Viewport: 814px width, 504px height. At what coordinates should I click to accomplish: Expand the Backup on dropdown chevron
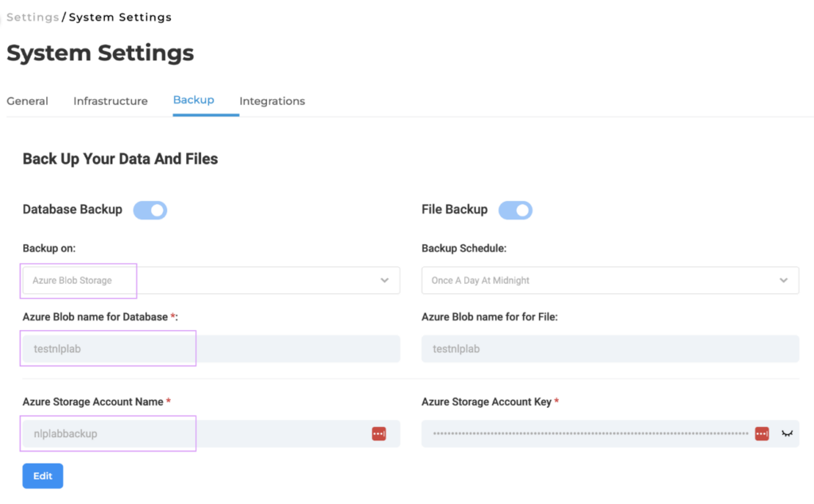[385, 281]
